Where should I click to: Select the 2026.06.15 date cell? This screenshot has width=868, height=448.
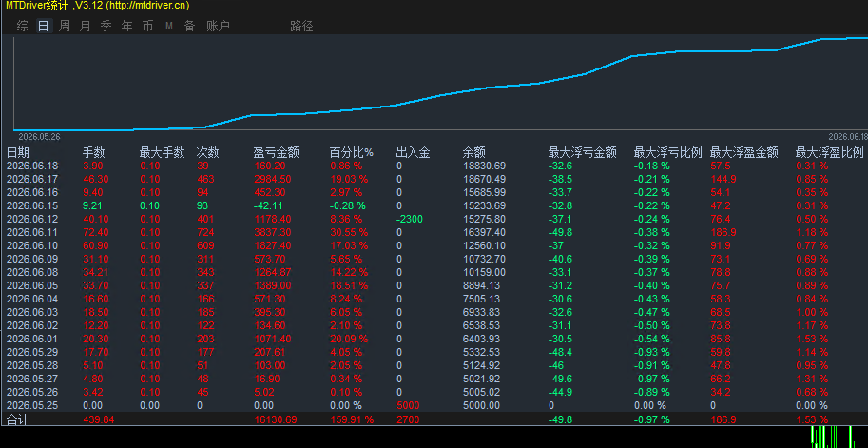[x=32, y=206]
